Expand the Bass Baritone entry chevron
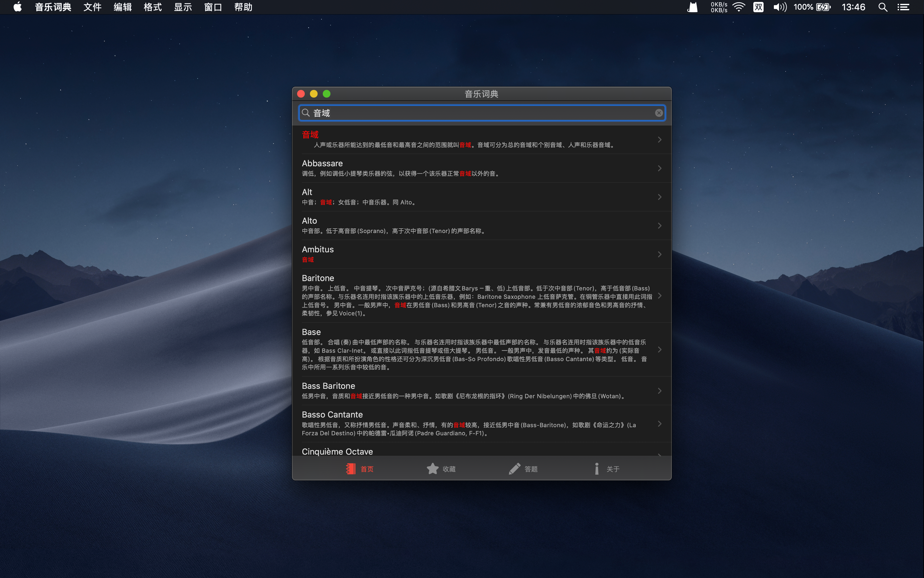 pos(659,391)
